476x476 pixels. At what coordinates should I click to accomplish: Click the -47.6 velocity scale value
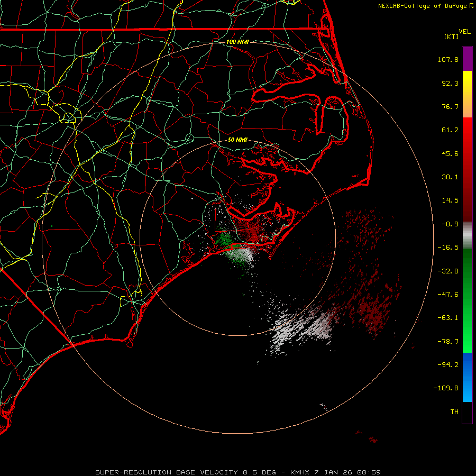pos(448,295)
